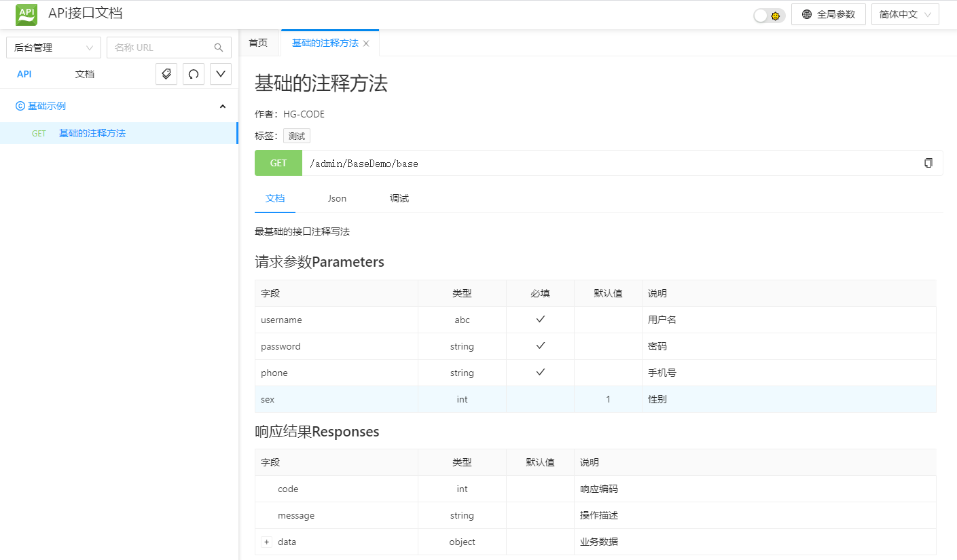Click the globe icon for 全局参数
Image resolution: width=957 pixels, height=560 pixels.
coord(807,14)
